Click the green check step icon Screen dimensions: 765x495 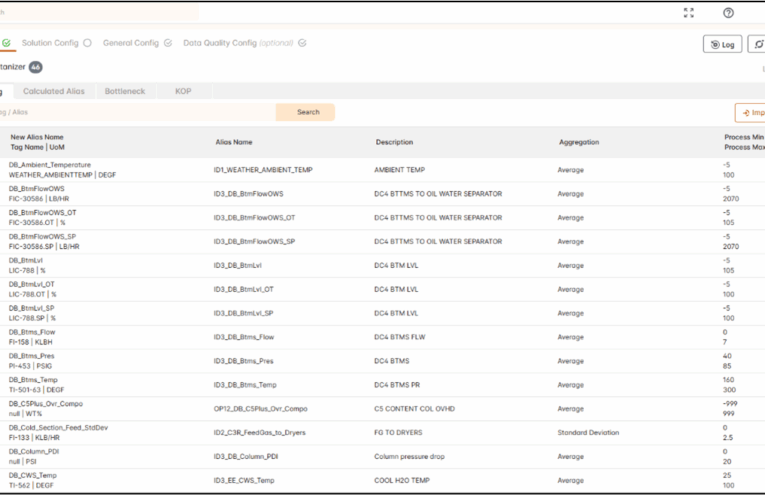coord(6,43)
